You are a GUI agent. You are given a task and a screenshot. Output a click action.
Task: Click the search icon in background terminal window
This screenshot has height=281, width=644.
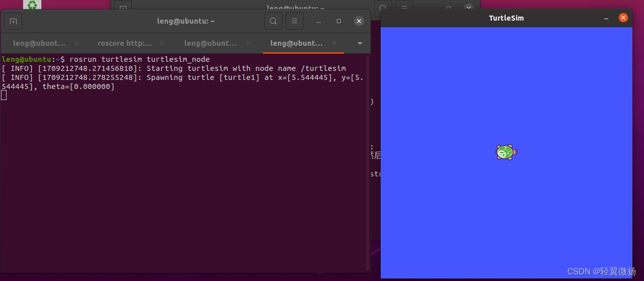pyautogui.click(x=383, y=7)
